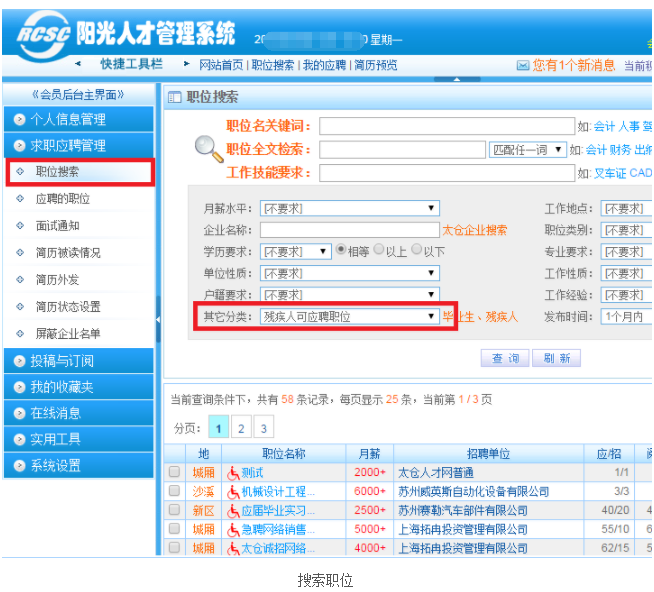
Task: Click the arrow icon of 在线消息
Action: [19, 413]
